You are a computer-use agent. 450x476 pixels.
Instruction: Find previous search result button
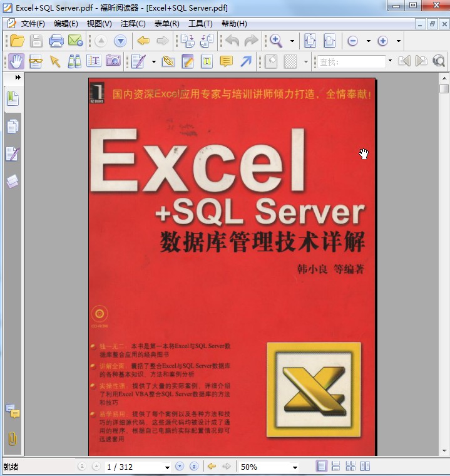pos(404,61)
